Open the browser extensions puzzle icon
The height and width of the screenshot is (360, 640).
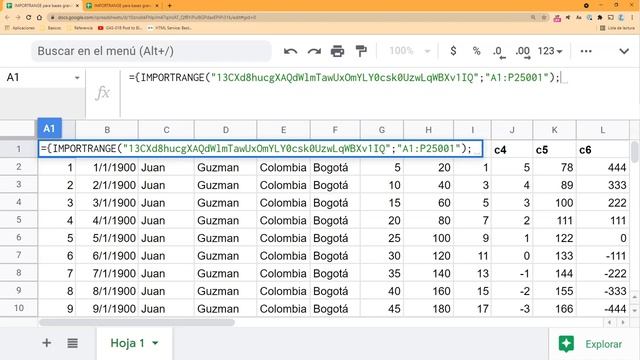click(600, 18)
